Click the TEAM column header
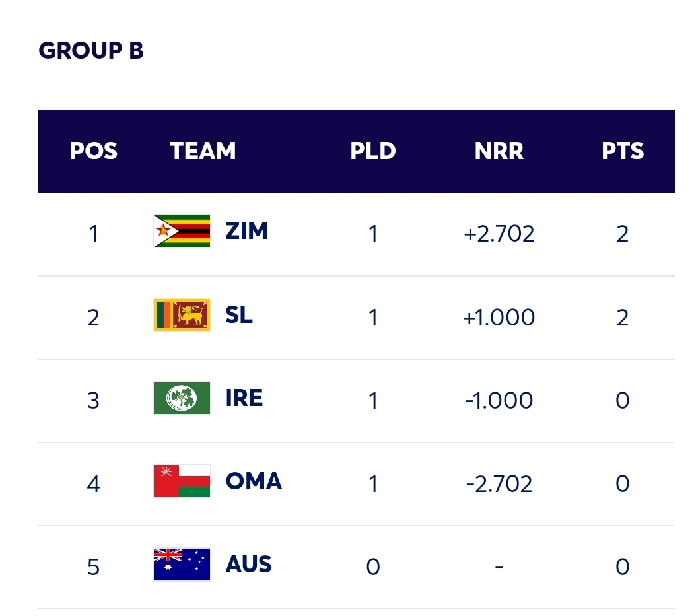Viewport: 696px width, 616px height. tap(203, 151)
